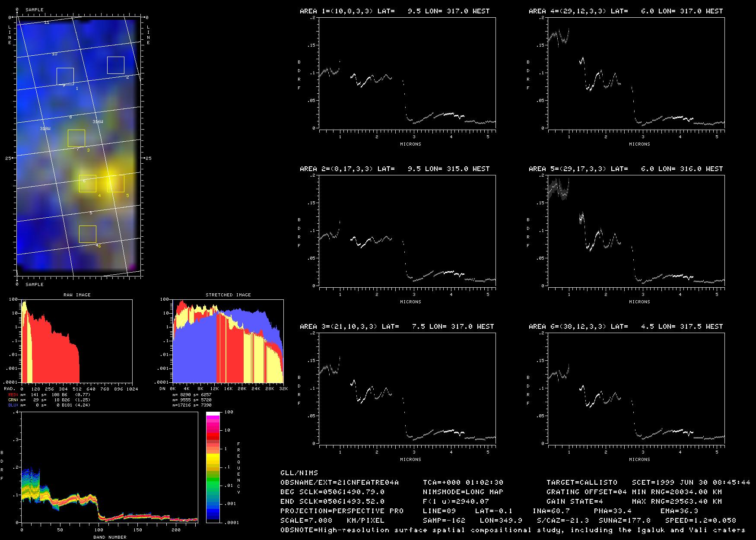The width and height of the screenshot is (756, 540).
Task: Select the yellow Area 4 box on map
Action: [88, 184]
